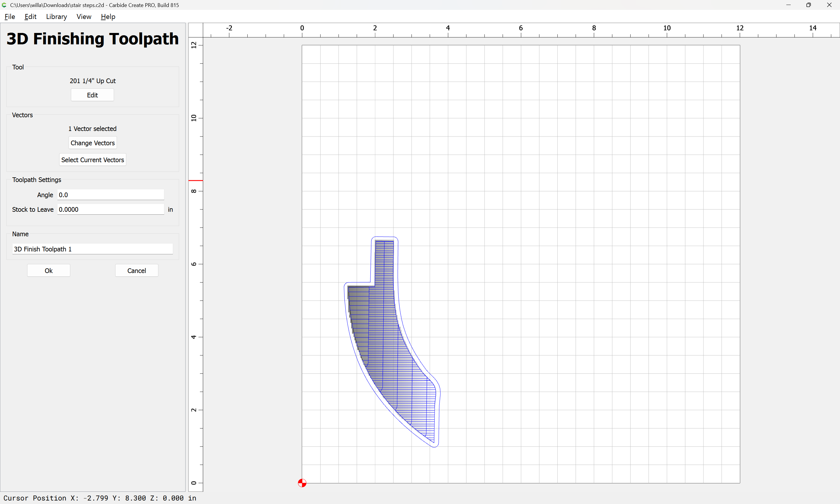Click the Toolpath Settings group label
Viewport: 840px width, 504px height.
tap(37, 180)
